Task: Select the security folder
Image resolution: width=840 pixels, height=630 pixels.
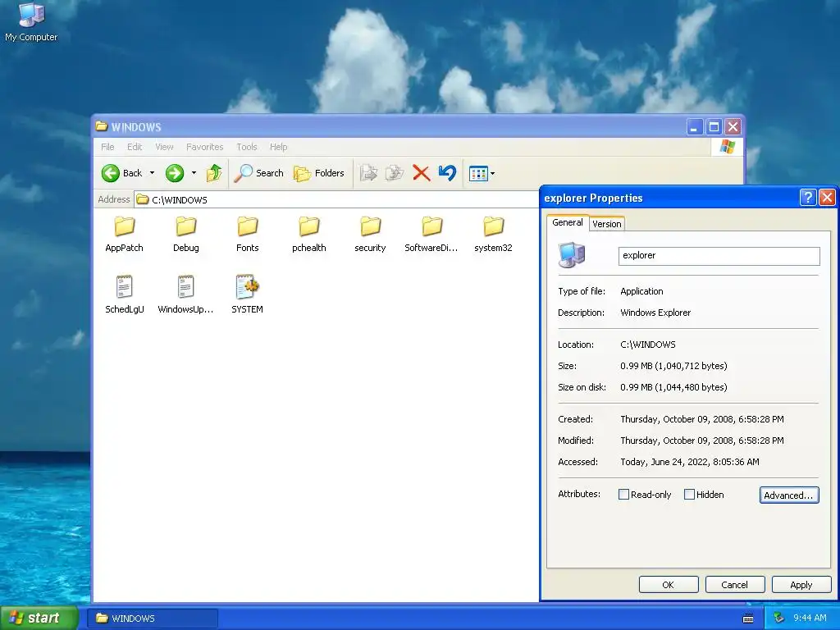Action: [370, 234]
